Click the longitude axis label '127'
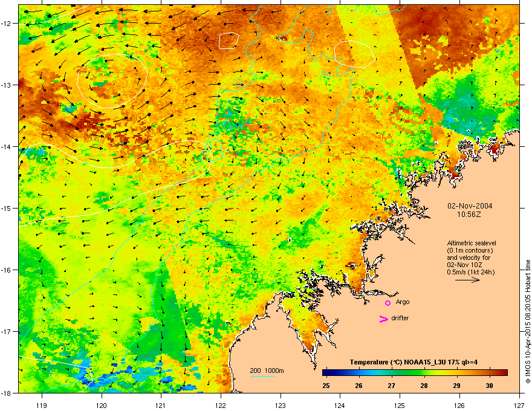532x411 pixels. 519,405
